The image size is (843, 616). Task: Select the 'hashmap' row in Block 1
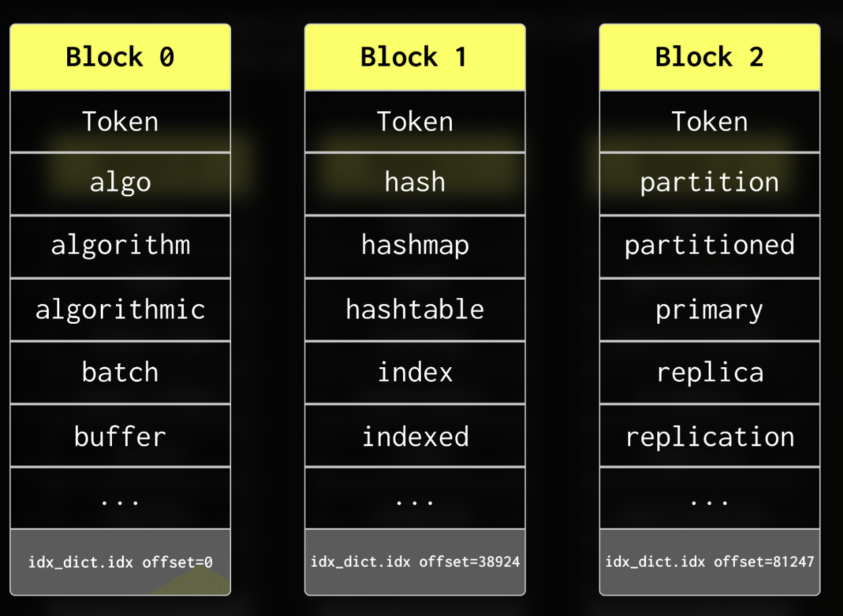(415, 246)
